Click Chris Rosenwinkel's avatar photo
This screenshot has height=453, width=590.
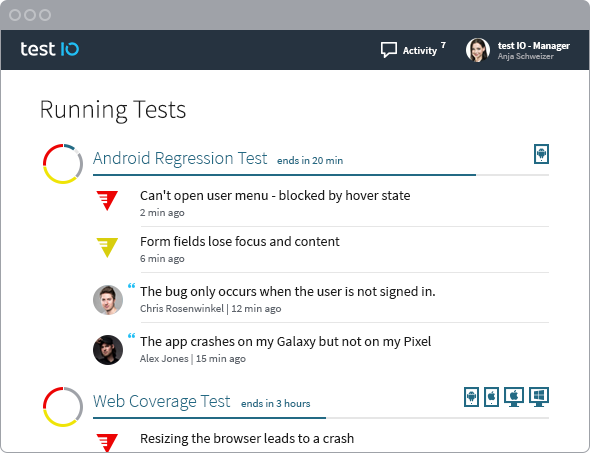(108, 300)
